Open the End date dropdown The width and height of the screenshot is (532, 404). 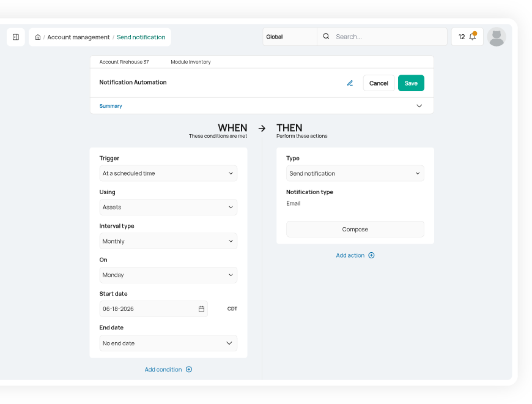(x=168, y=343)
